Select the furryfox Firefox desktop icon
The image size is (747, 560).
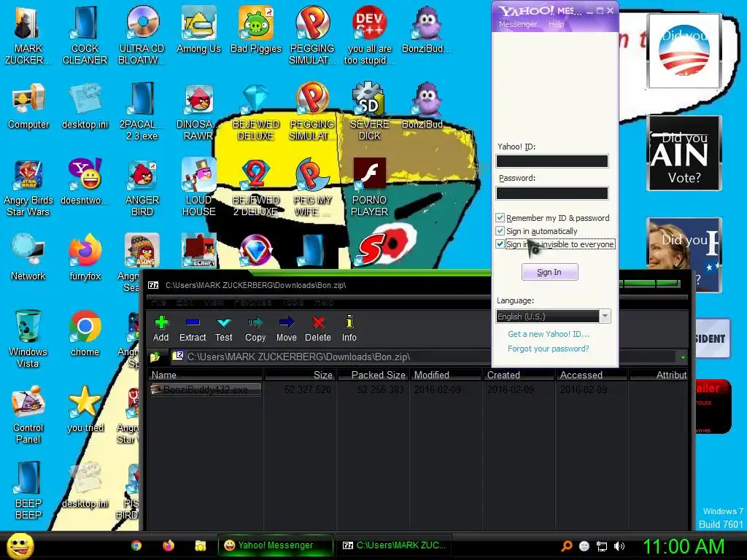point(85,257)
